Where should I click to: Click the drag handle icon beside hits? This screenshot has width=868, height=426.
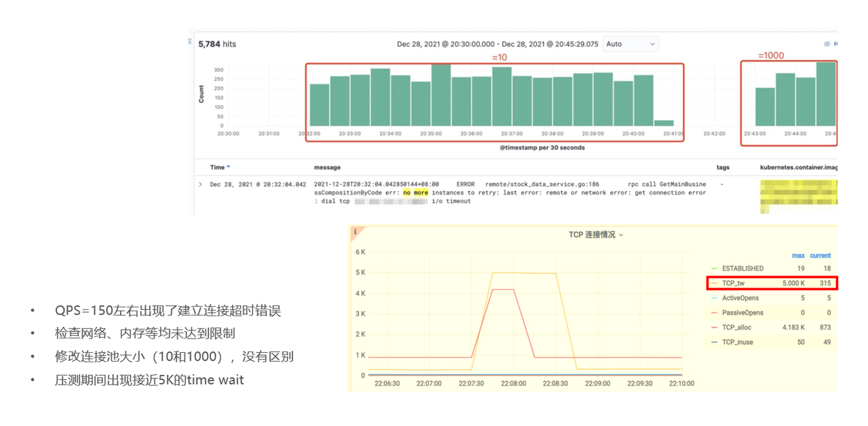[x=190, y=42]
